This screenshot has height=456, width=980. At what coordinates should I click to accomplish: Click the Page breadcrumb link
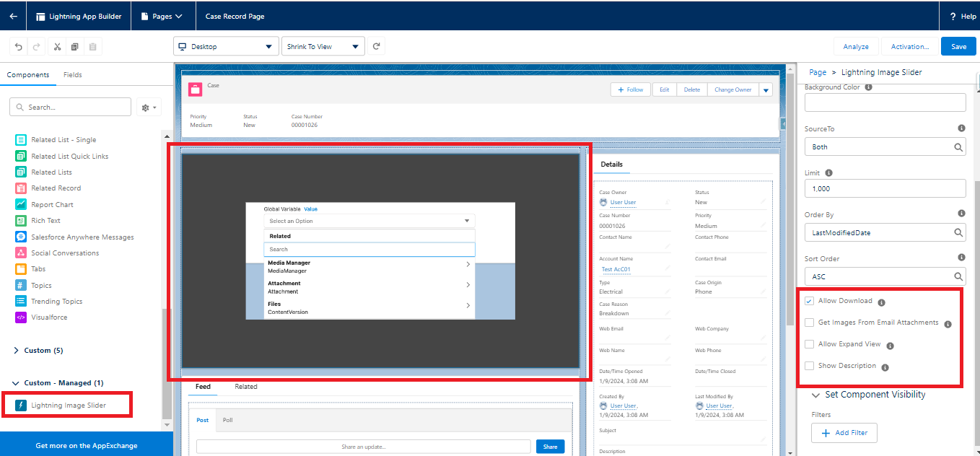pos(818,72)
